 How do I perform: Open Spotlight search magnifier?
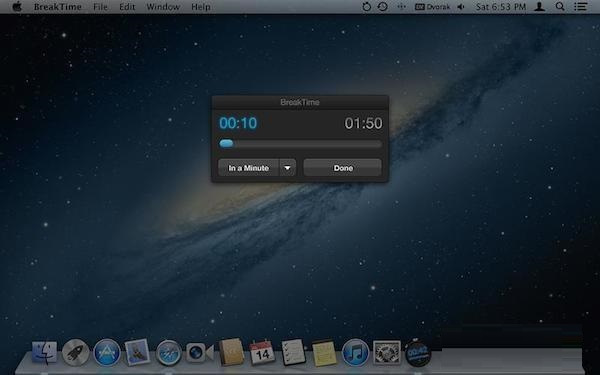click(x=560, y=7)
